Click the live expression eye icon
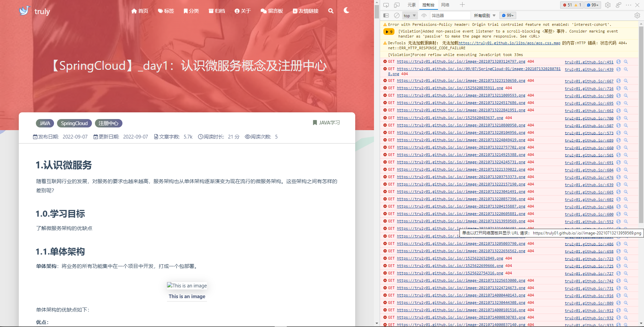 pos(424,15)
